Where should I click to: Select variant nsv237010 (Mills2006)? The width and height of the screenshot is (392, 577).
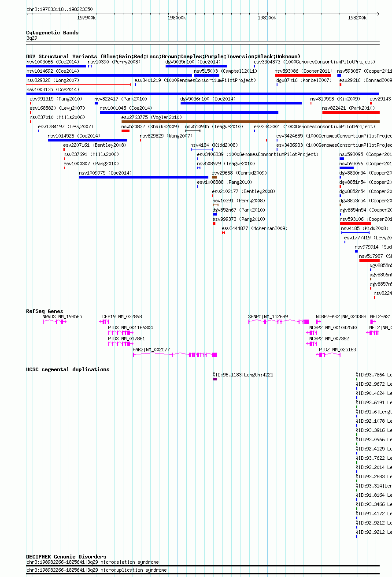[57, 117]
